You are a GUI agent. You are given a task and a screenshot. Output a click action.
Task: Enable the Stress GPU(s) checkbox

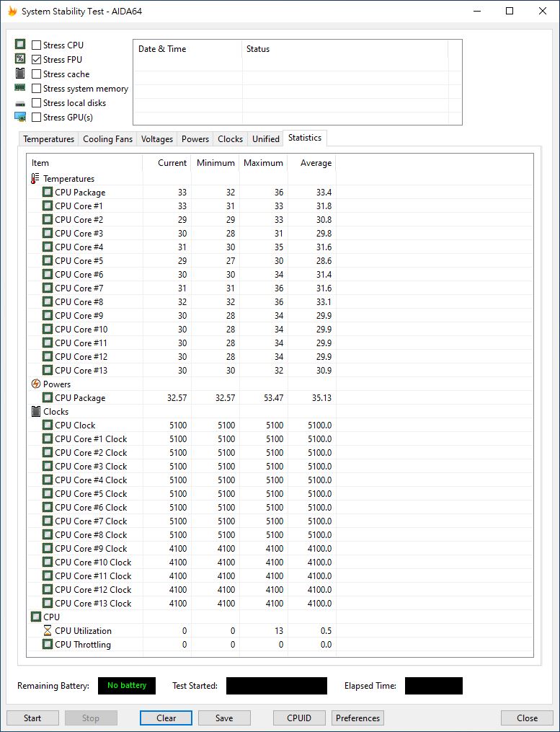pos(36,117)
